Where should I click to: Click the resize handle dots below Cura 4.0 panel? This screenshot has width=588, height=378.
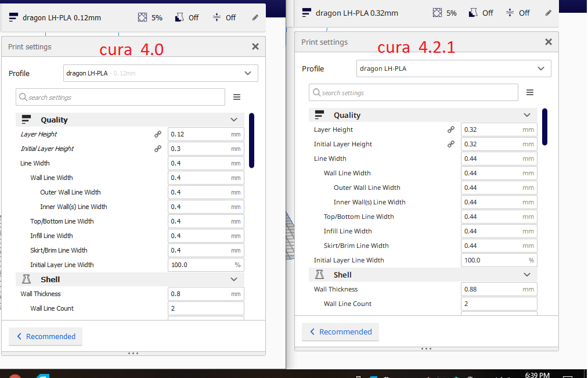[x=133, y=353]
